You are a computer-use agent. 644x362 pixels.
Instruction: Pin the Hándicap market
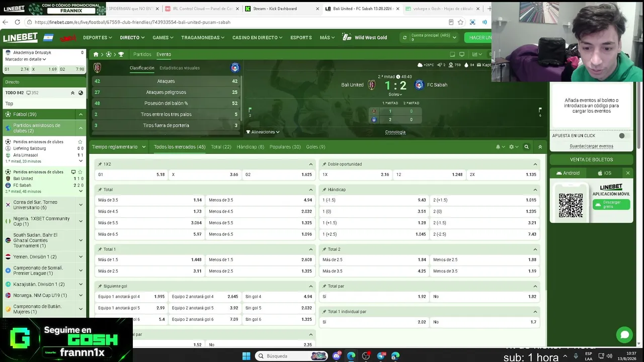tap(324, 190)
